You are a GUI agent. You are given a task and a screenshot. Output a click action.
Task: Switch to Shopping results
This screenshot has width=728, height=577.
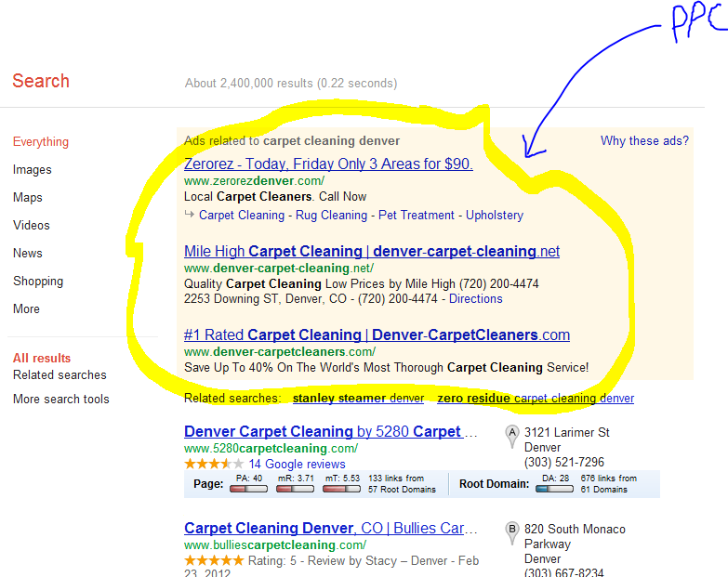38,282
